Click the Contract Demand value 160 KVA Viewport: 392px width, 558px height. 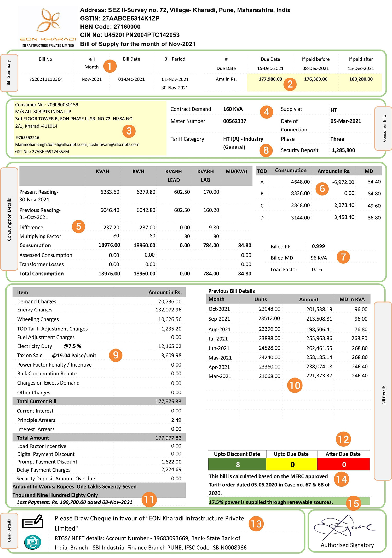tap(233, 109)
